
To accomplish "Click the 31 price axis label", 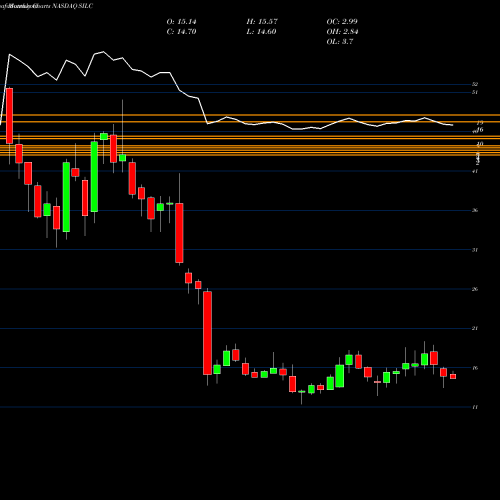I will tap(475, 250).
